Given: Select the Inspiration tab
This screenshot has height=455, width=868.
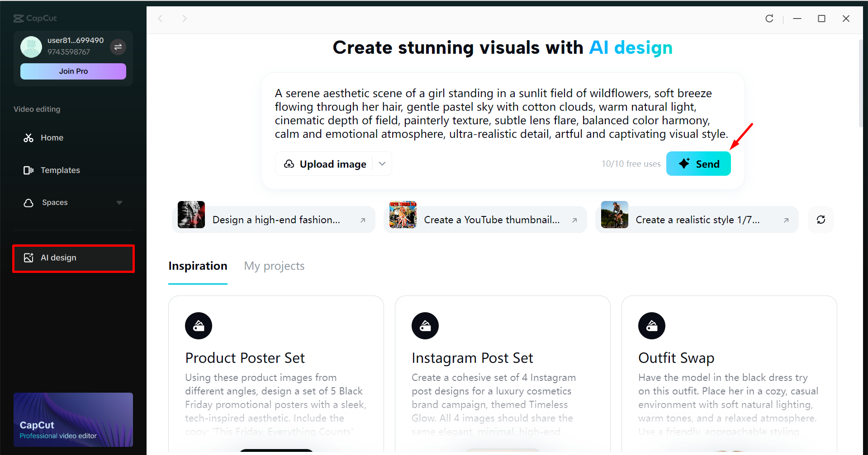Looking at the screenshot, I should coord(198,266).
